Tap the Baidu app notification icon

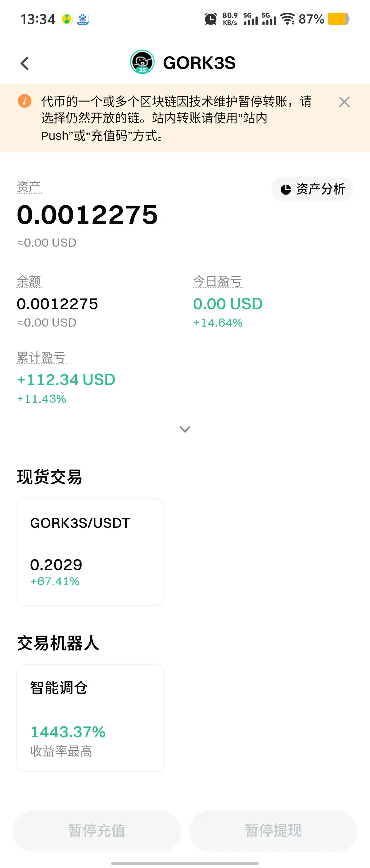(x=83, y=19)
